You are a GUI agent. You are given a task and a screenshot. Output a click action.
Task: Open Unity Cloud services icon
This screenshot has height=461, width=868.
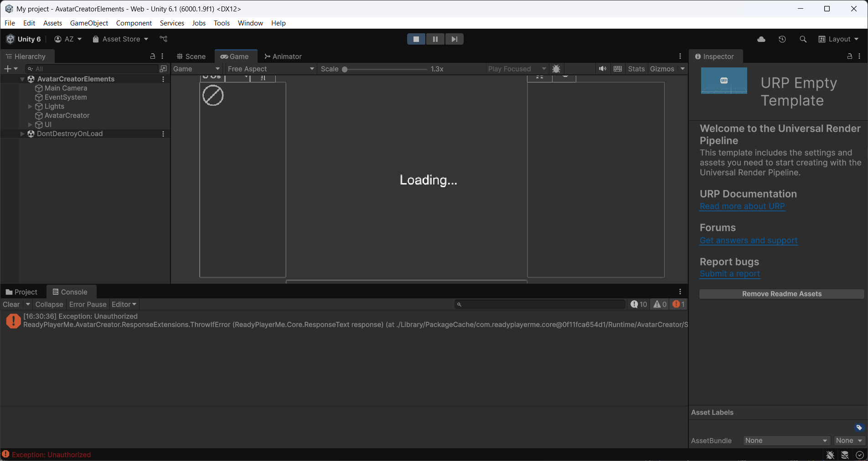(x=761, y=39)
